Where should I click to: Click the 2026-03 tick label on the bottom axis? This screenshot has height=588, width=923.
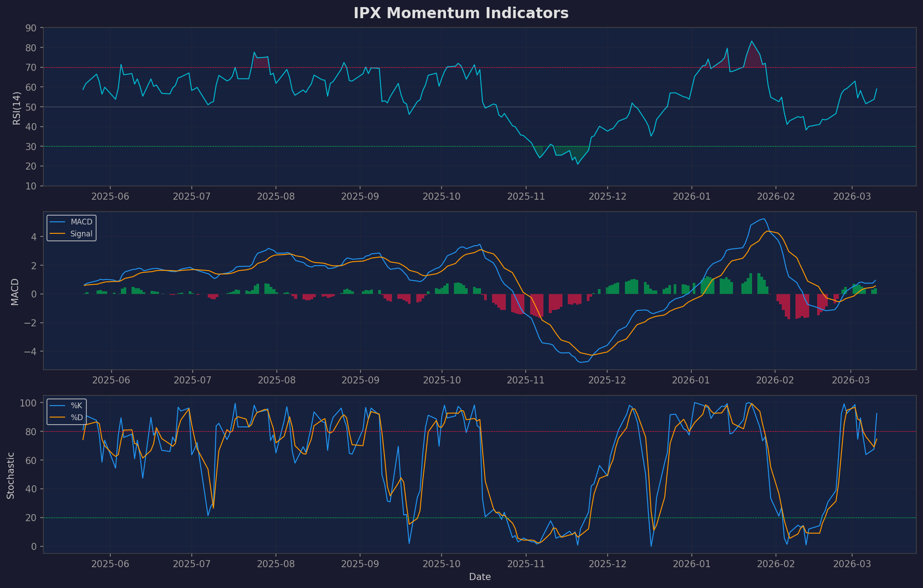853,564
